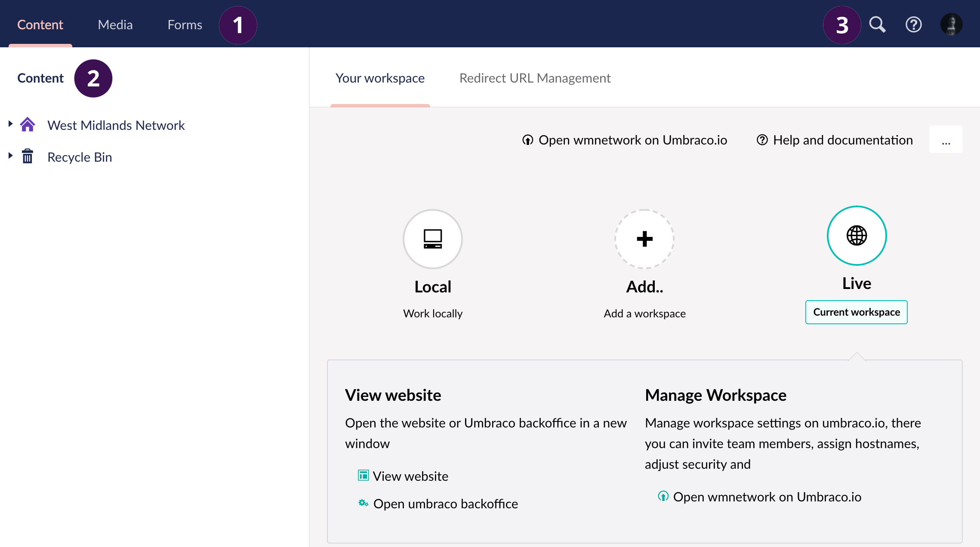
Task: Click the View website window icon
Action: (x=364, y=475)
